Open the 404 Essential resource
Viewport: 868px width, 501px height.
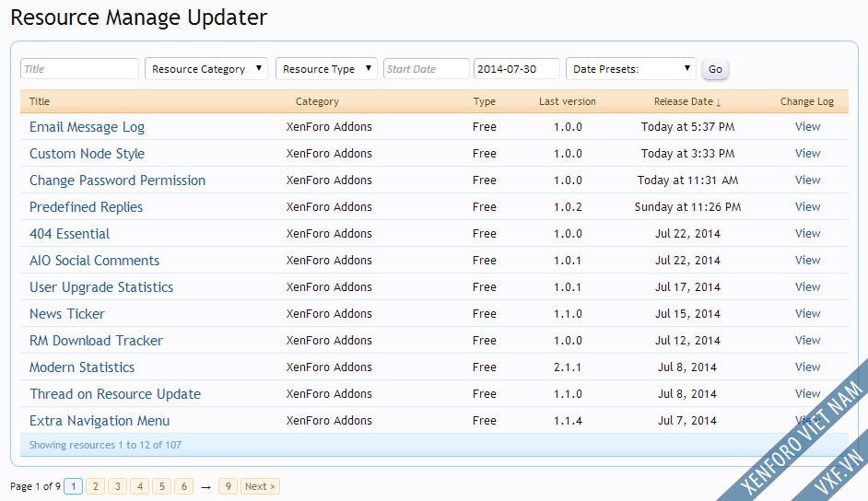(69, 233)
